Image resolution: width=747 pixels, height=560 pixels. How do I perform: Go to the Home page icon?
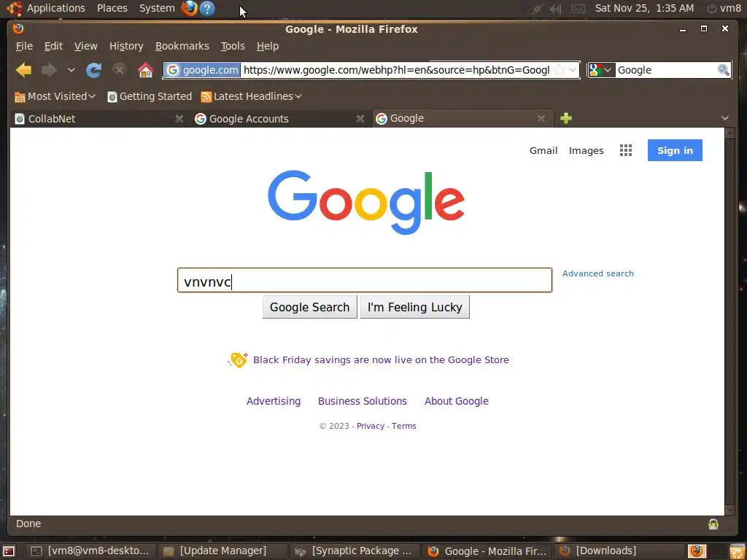(x=145, y=71)
